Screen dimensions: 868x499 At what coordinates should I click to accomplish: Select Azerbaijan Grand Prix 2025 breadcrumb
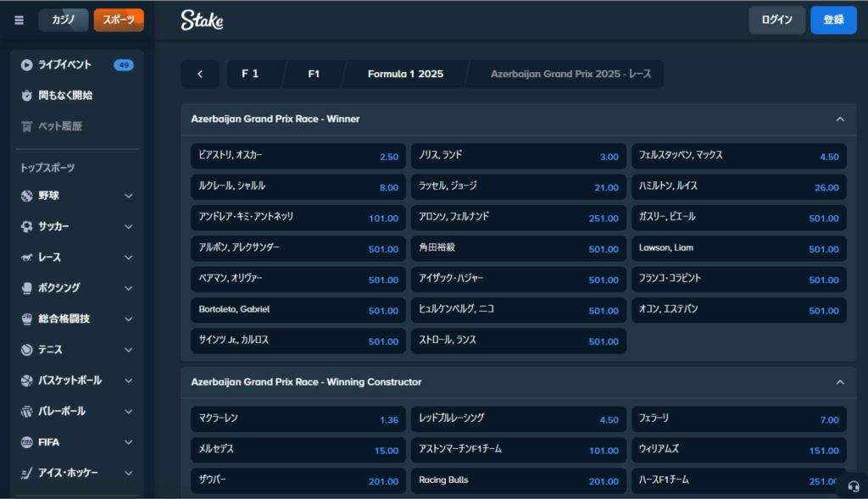(x=570, y=75)
